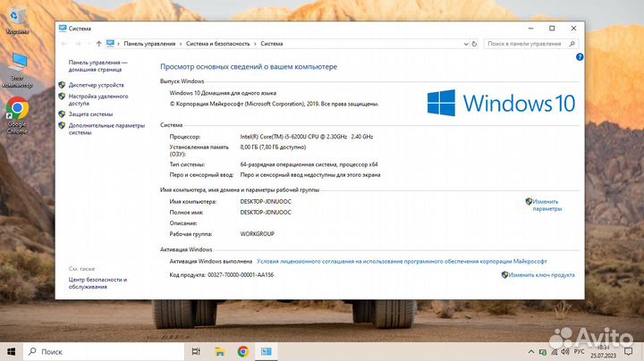Click computer name DESKTOP-JDNUOOC value
Image resolution: width=644 pixels, height=361 pixels.
(266, 202)
